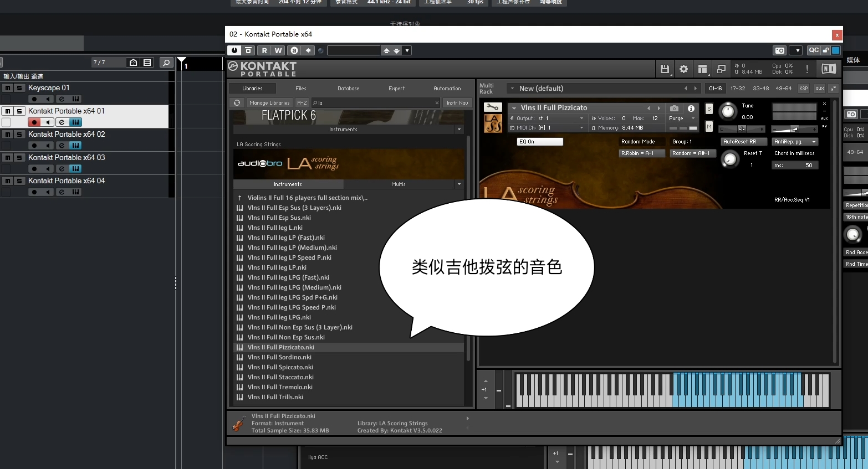868x469 pixels.
Task: Click the track list filter lines icon
Action: (x=147, y=63)
